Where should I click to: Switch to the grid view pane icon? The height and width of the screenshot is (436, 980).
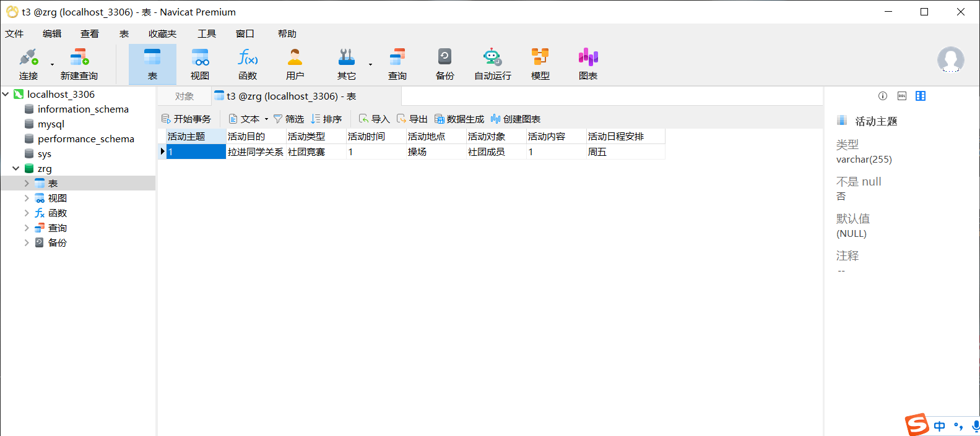tap(921, 96)
